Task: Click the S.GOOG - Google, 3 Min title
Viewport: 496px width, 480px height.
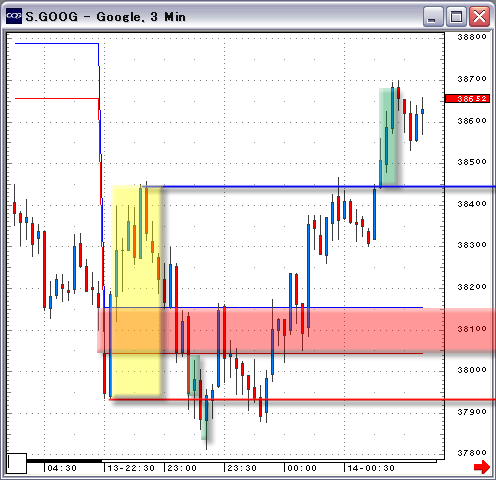Action: click(x=105, y=17)
